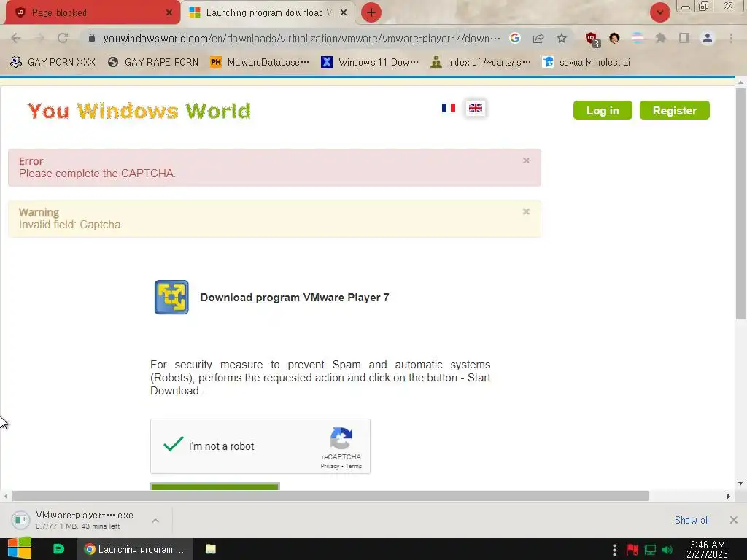Reload the page with the refresh icon
747x560 pixels.
click(x=63, y=38)
